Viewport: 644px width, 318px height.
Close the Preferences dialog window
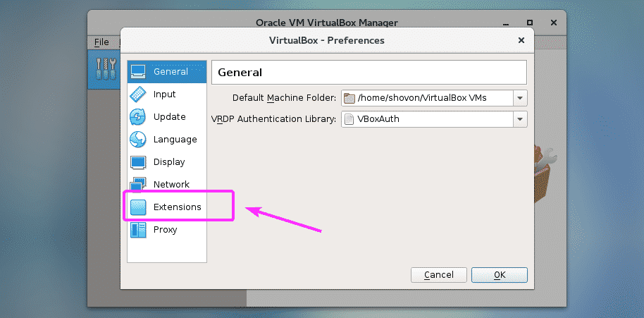coord(521,40)
